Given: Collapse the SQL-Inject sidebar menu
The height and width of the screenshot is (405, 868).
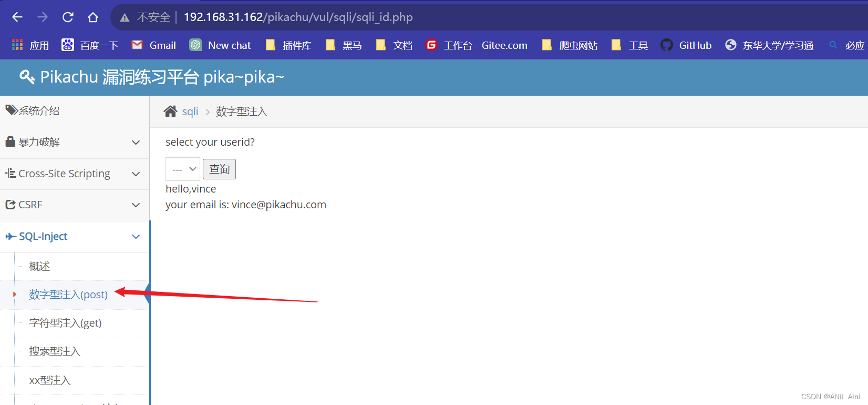Looking at the screenshot, I should click(x=75, y=237).
